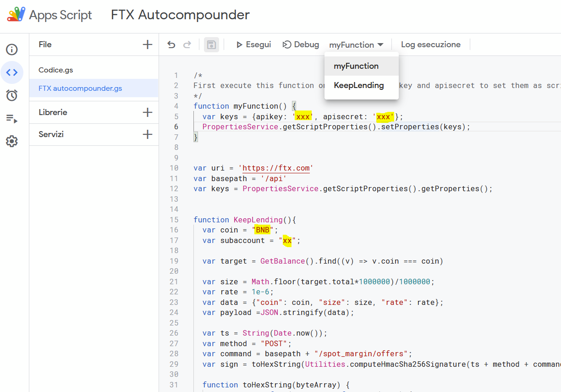This screenshot has width=561, height=392.
Task: Open Project Settings gear icon
Action: (12, 142)
